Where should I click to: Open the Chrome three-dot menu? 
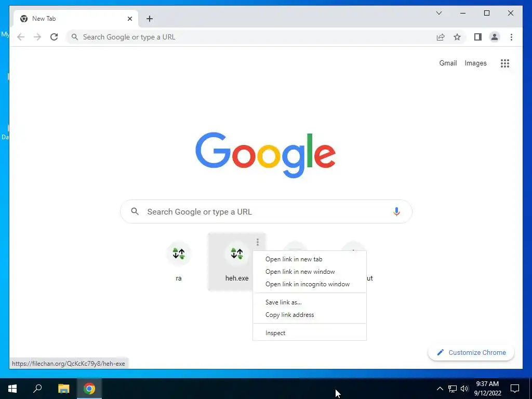(x=511, y=37)
